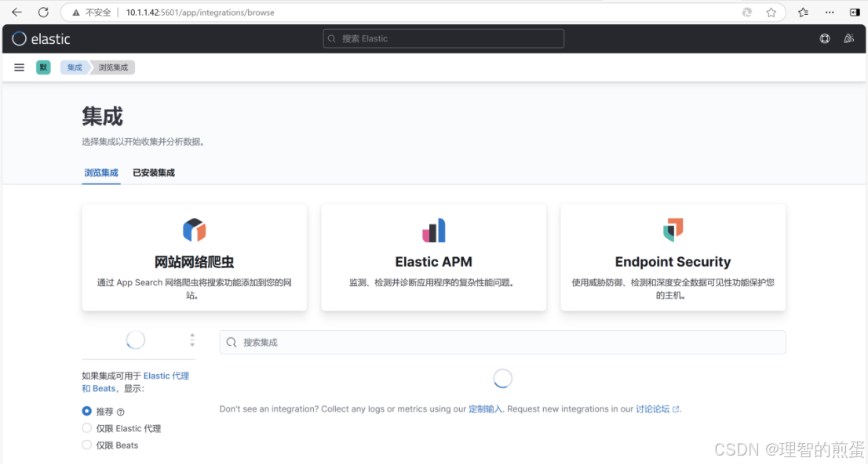
Task: Toggle the browser sidebar icon
Action: point(855,13)
